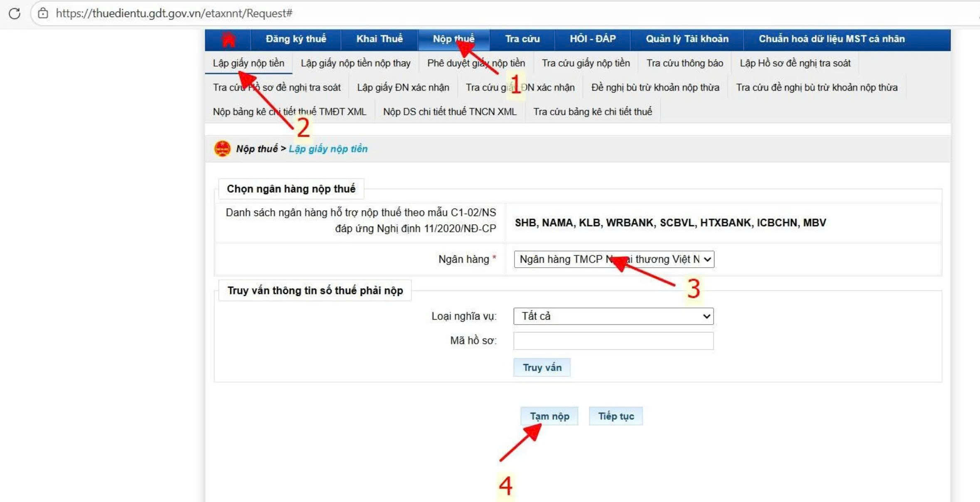Screen dimensions: 980x502
Task: Switch to Lập giấy nộp tiền tab
Action: (249, 63)
